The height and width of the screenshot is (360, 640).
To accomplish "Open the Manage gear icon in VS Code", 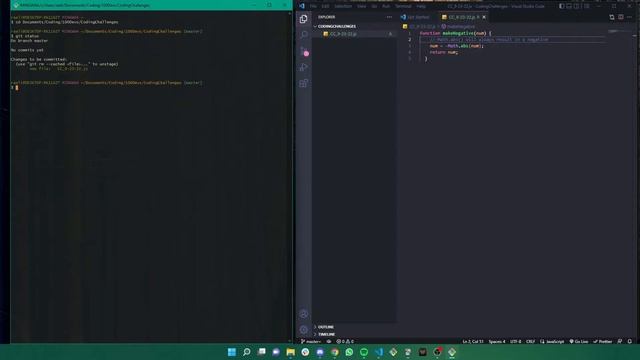I will point(304,330).
